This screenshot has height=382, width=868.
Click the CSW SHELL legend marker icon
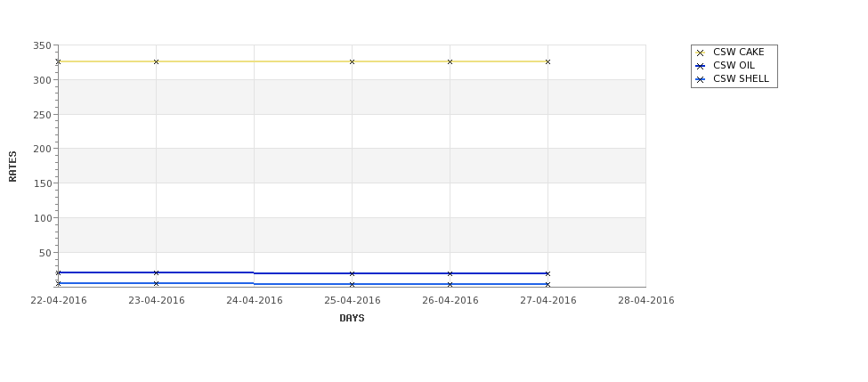(700, 79)
